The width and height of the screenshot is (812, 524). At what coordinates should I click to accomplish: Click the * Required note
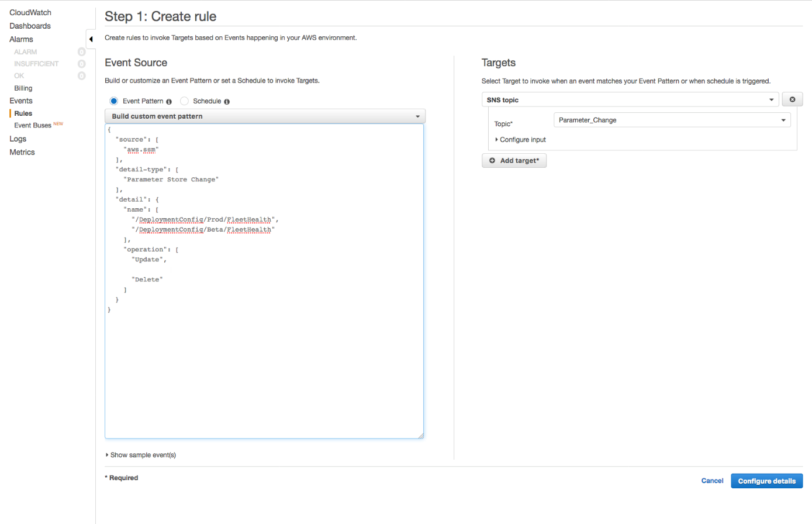(x=122, y=478)
